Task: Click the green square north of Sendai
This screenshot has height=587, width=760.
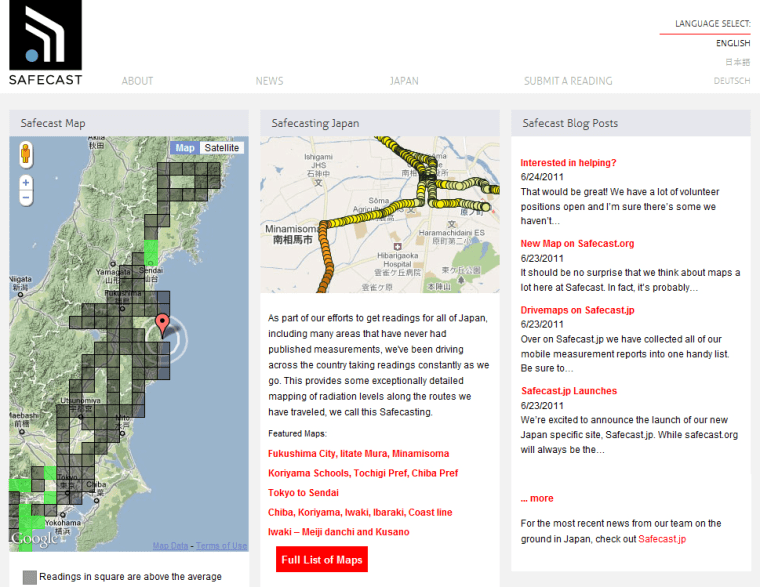Action: 151,252
